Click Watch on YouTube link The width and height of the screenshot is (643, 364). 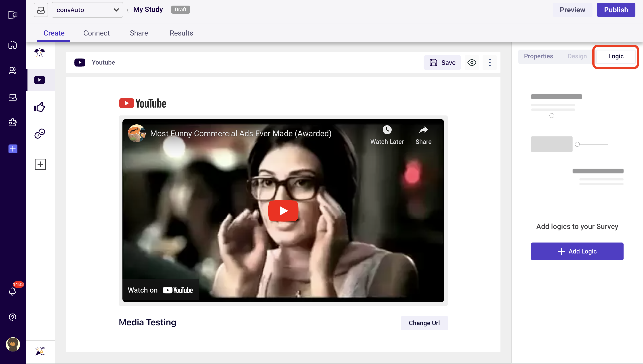[161, 290]
